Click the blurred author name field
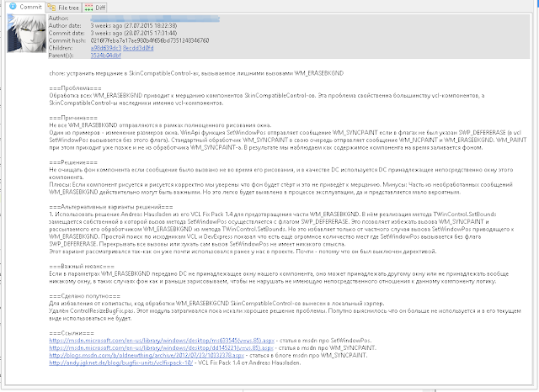 [x=155, y=19]
